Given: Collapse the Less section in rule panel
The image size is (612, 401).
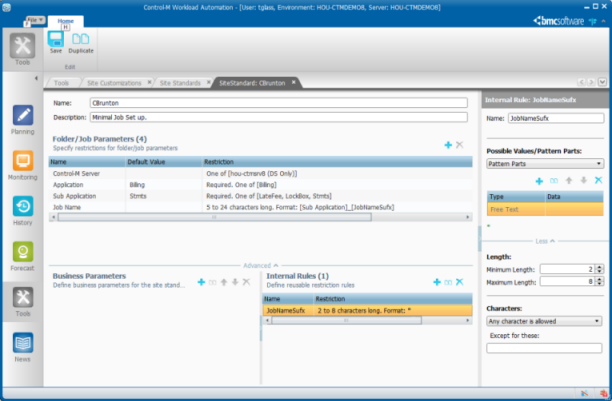Looking at the screenshot, I should 544,241.
